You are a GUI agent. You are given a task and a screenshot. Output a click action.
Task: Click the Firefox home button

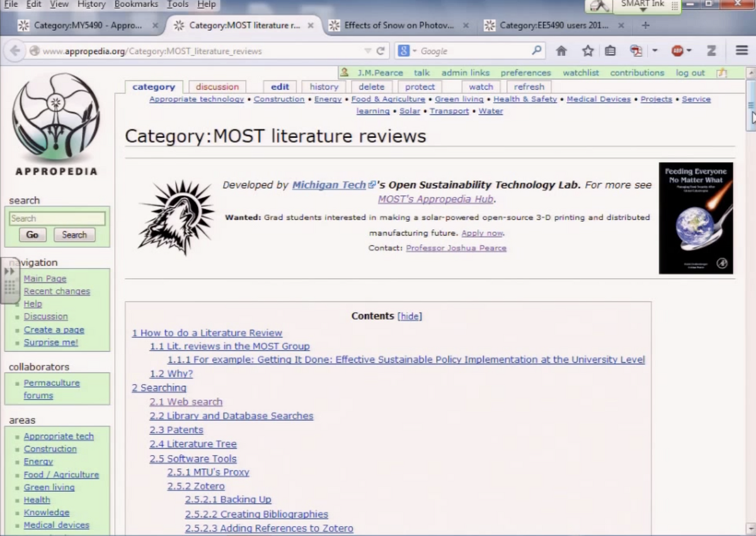(x=561, y=51)
